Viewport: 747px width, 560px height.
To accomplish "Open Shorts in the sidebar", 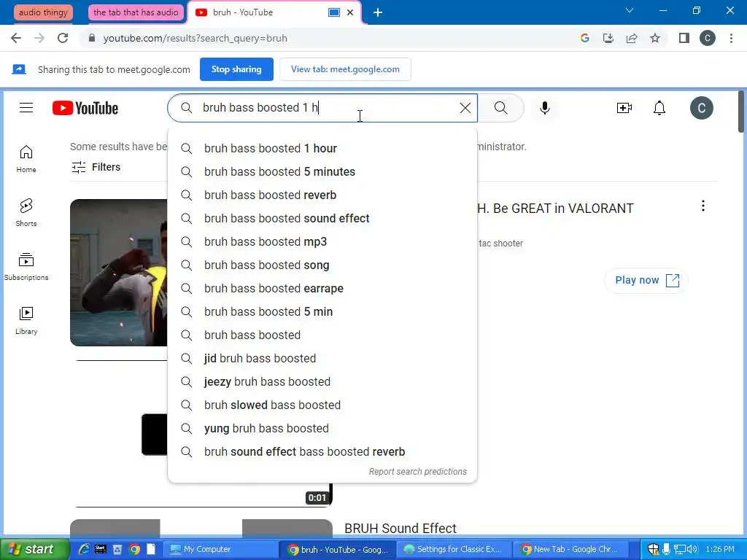I will click(x=26, y=213).
